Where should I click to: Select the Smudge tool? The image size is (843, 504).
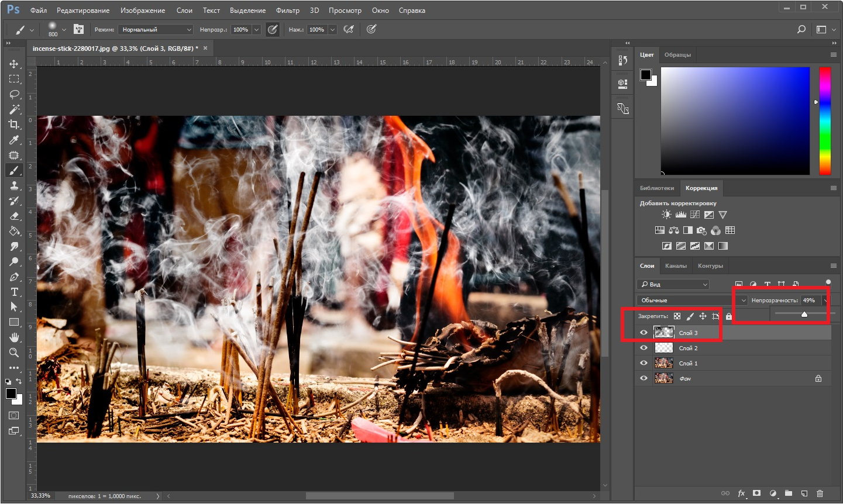14,246
